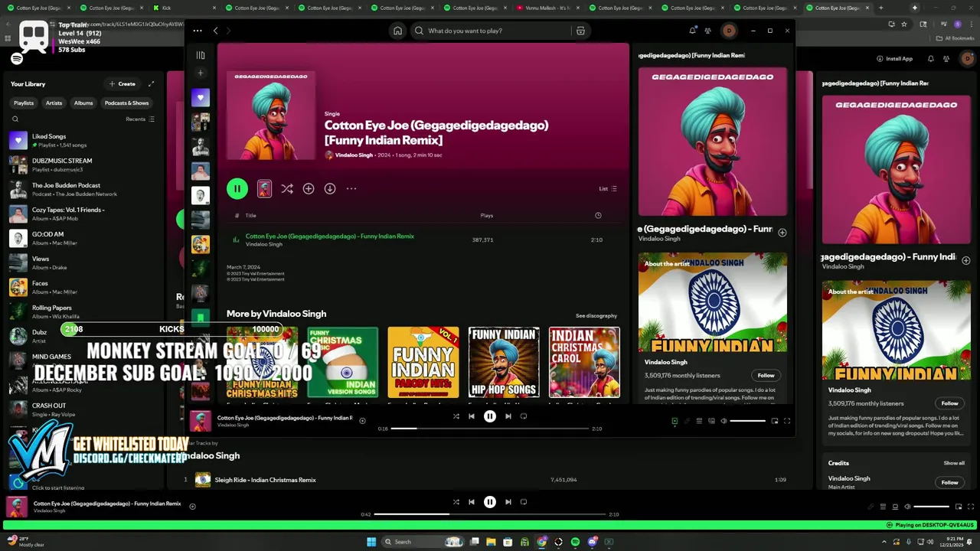Mute volume using front window speaker icon

click(724, 421)
